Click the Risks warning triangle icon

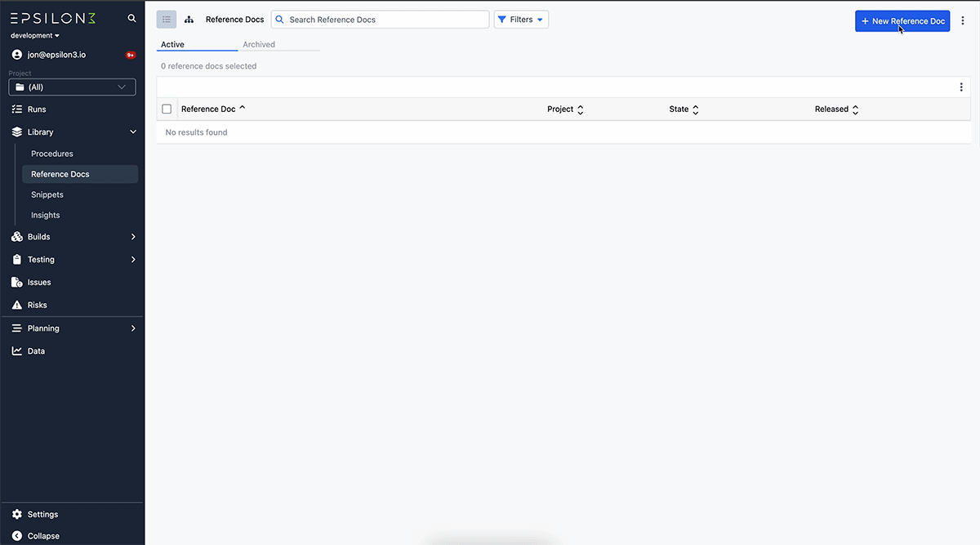17,306
